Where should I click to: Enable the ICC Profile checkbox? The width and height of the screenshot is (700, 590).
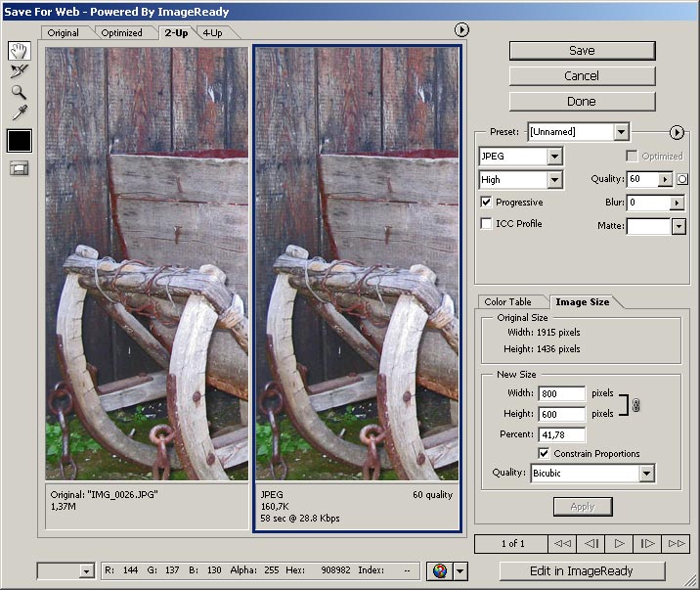(x=486, y=224)
